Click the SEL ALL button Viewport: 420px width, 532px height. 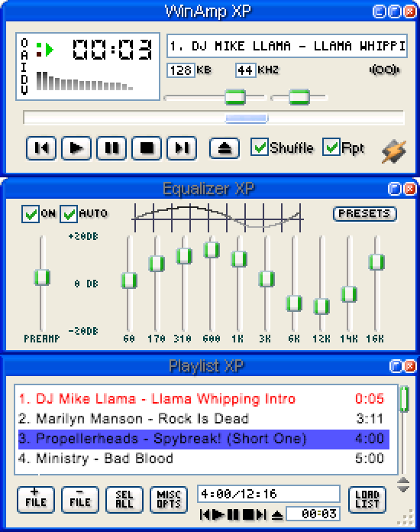124,499
